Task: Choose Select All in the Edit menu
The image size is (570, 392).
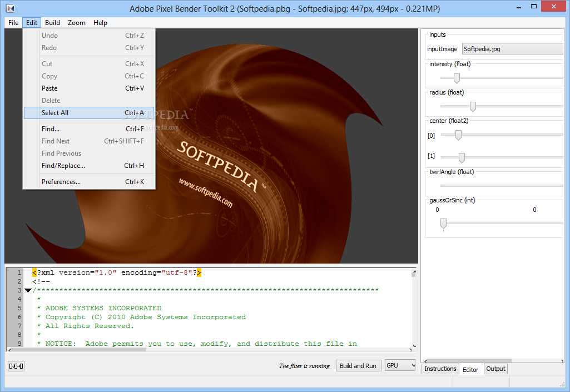Action: pyautogui.click(x=89, y=113)
